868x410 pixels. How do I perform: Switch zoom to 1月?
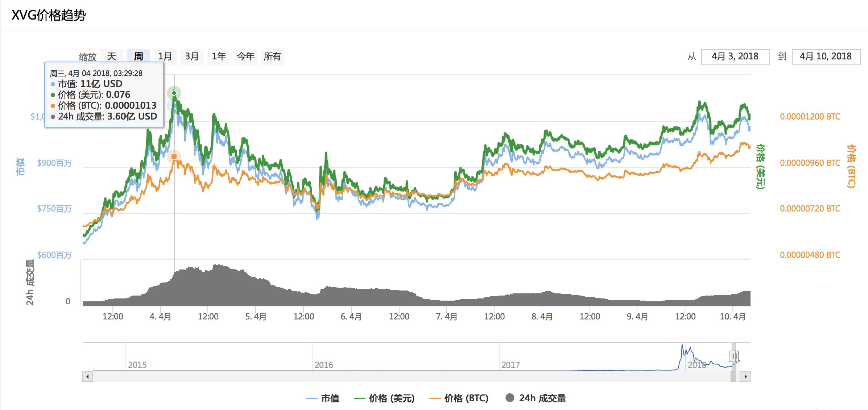pos(165,57)
